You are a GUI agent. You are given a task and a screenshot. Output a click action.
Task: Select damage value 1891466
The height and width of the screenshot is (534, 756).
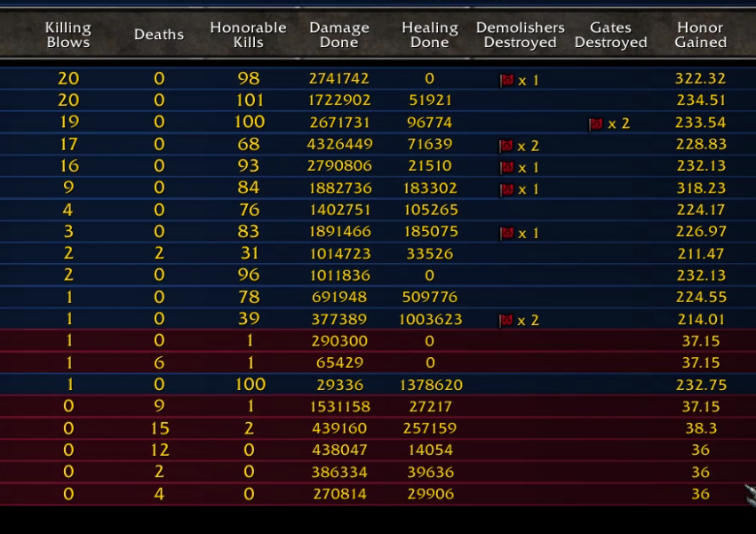[x=339, y=231]
